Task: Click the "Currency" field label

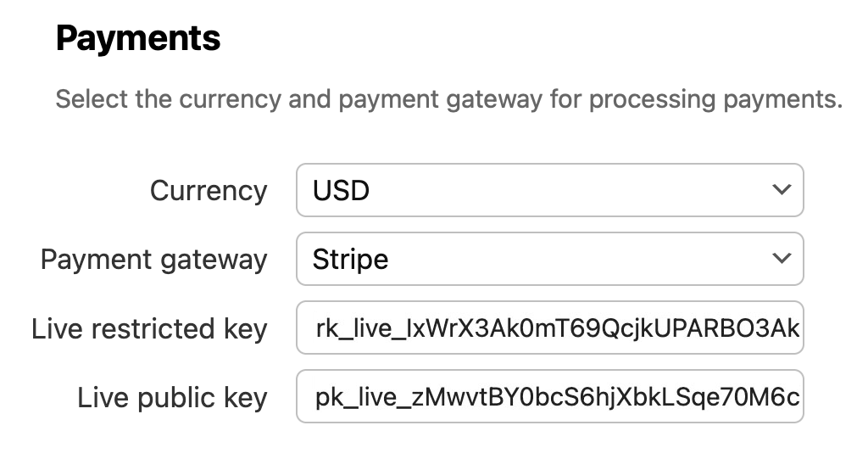Action: tap(209, 191)
